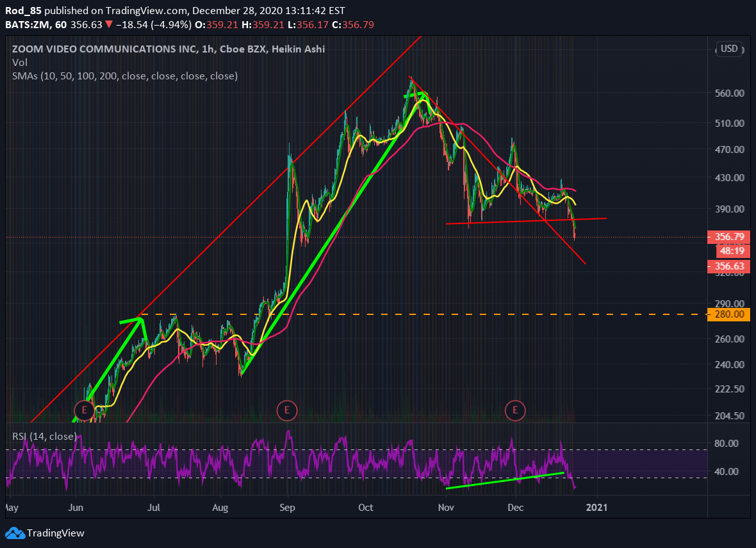Click the Aug label on time axis
Screen dimensions: 756x548
click(x=220, y=508)
